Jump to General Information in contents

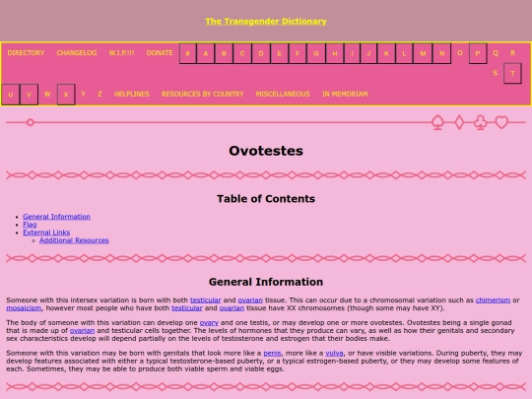click(57, 217)
